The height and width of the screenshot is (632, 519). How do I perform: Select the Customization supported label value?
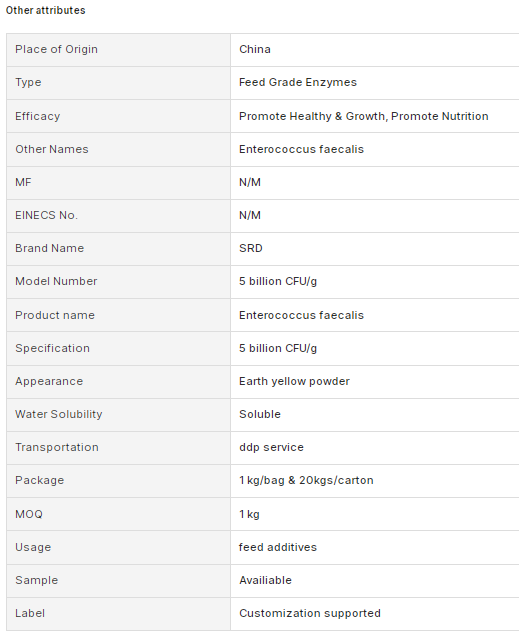coord(310,613)
